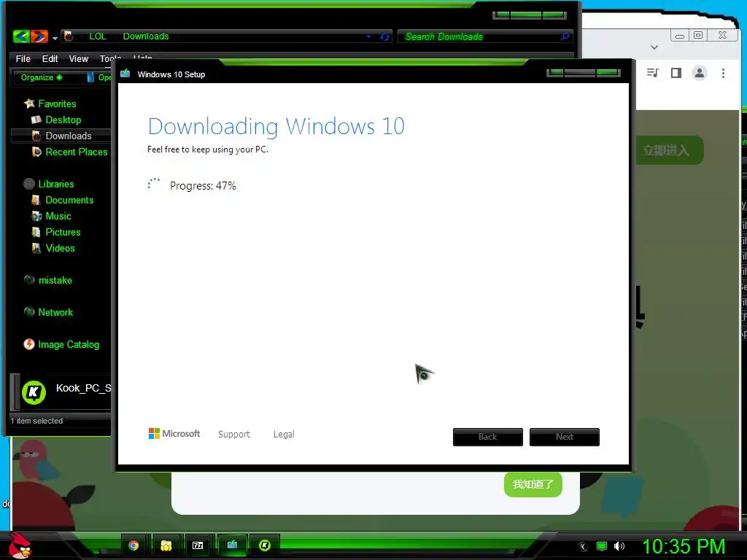The image size is (747, 560).
Task: Open the Edit menu in Explorer
Action: pos(50,58)
